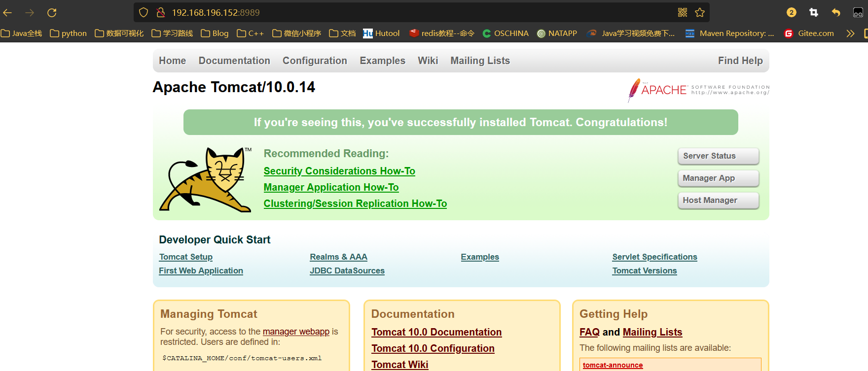Image resolution: width=868 pixels, height=371 pixels.
Task: Open Tomcat 10.0 Configuration link
Action: click(x=433, y=348)
